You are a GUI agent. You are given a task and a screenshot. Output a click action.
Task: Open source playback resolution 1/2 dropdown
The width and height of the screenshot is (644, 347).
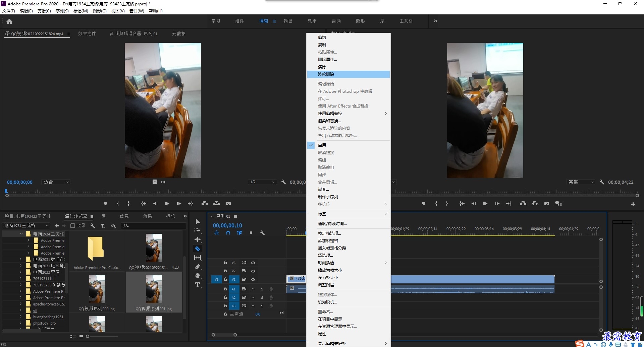pos(262,182)
